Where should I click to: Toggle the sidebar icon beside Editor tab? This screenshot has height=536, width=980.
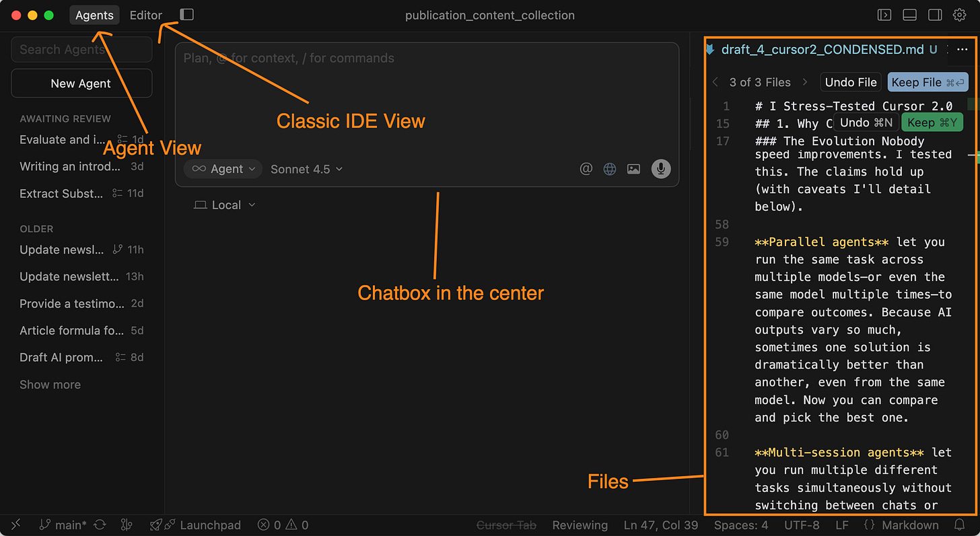tap(187, 15)
